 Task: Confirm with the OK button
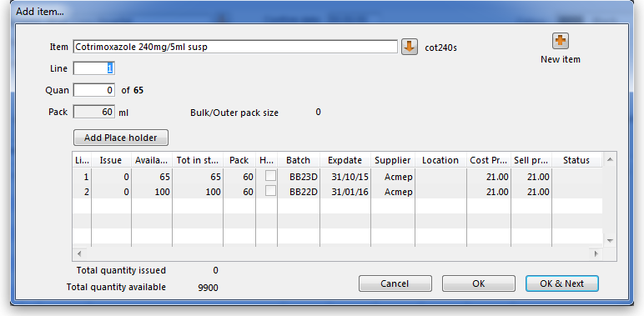pos(479,283)
